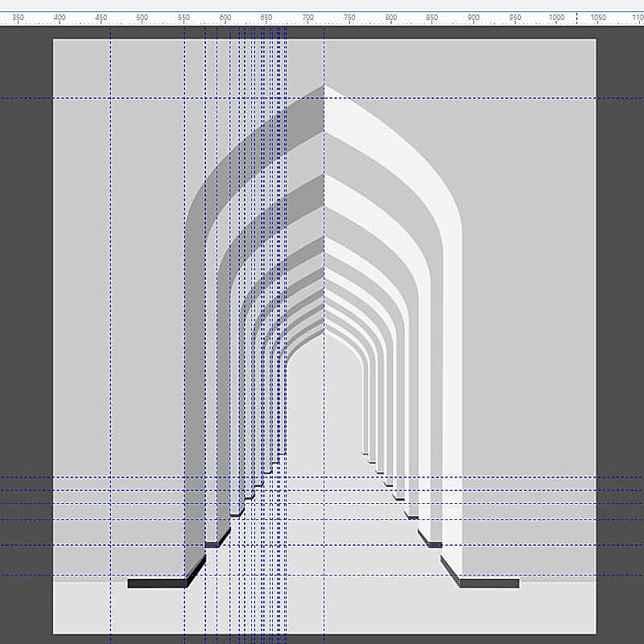Viewport: 644px width, 644px height.
Task: Click the 500 mark on the horizontal ruler
Action: (142, 18)
